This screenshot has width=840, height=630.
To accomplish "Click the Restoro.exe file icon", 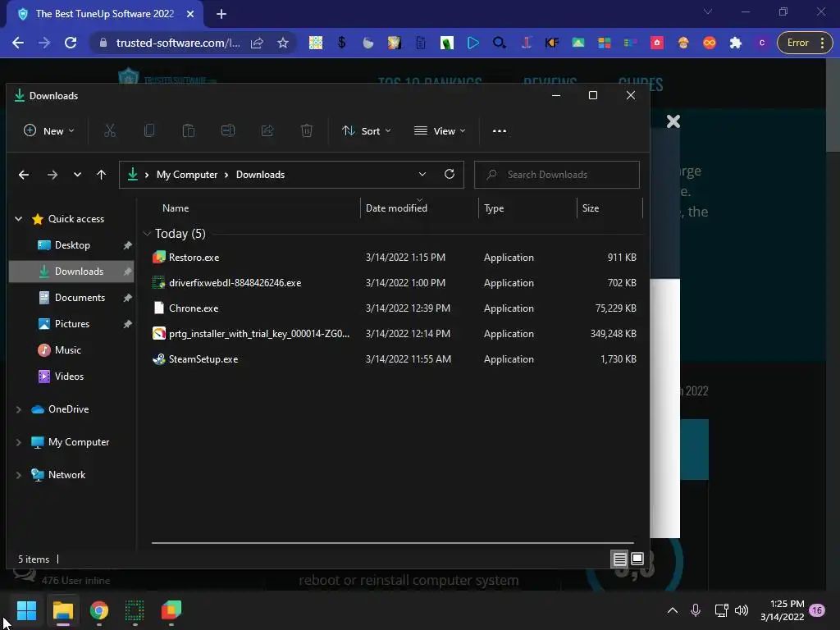I will point(159,257).
